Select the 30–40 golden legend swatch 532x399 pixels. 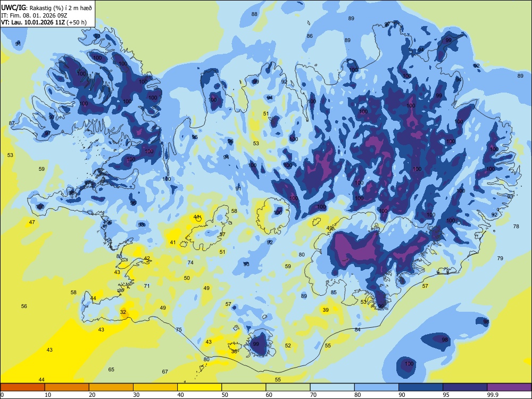(x=155, y=387)
